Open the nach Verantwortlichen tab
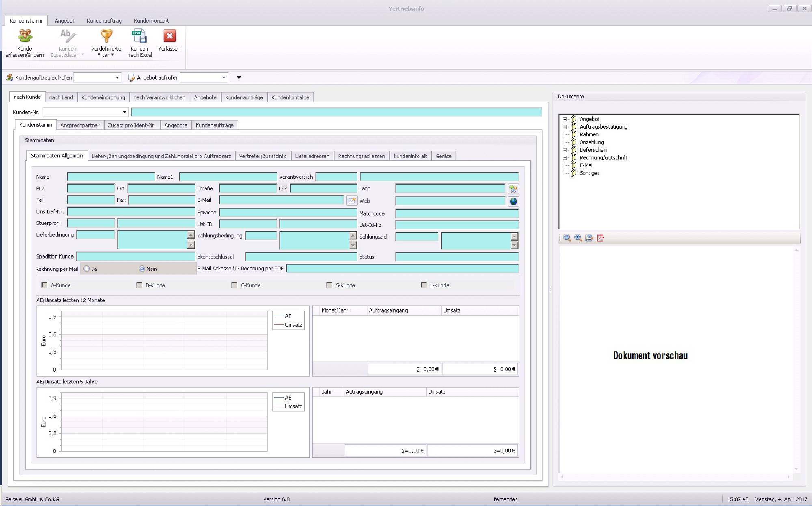The width and height of the screenshot is (812, 506). click(160, 97)
